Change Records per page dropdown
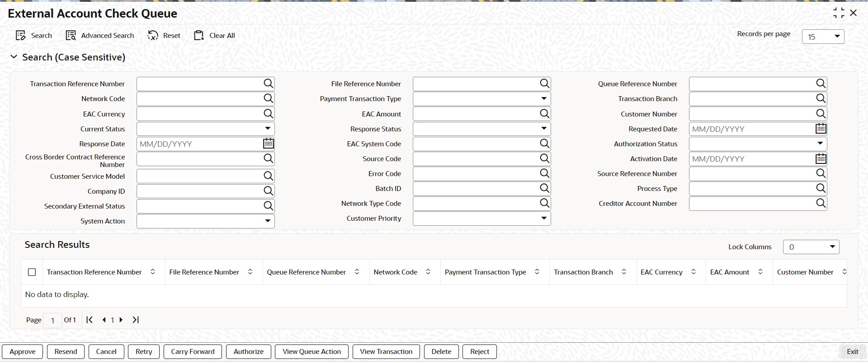The height and width of the screenshot is (363, 868). tap(823, 37)
